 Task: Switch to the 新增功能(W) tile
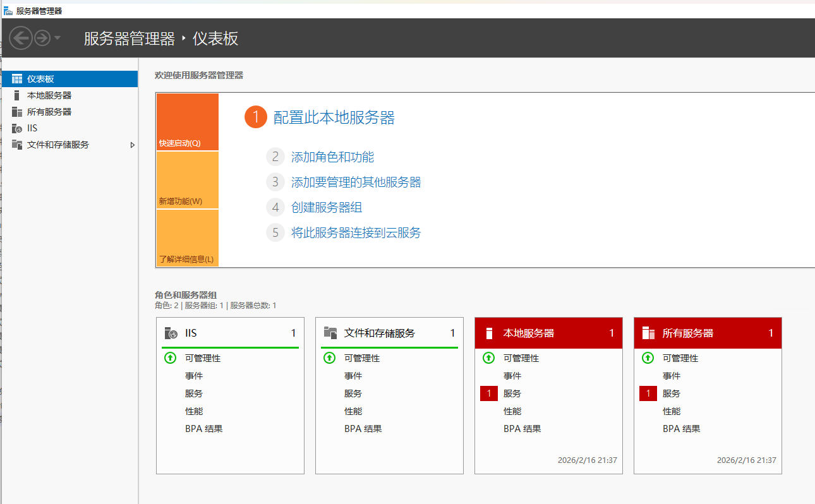click(187, 181)
